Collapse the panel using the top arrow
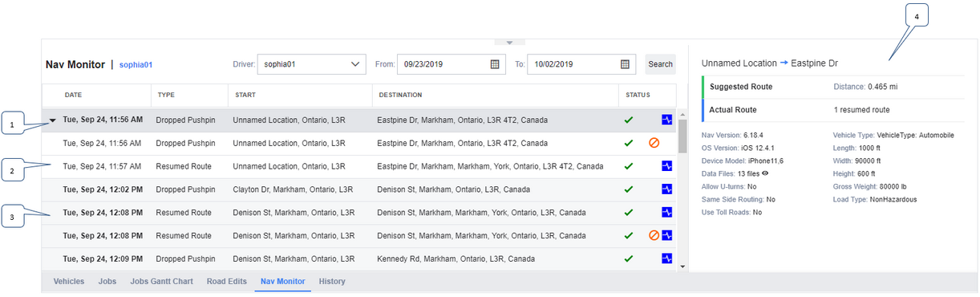Screen dimensions: 980x297 pos(508,42)
